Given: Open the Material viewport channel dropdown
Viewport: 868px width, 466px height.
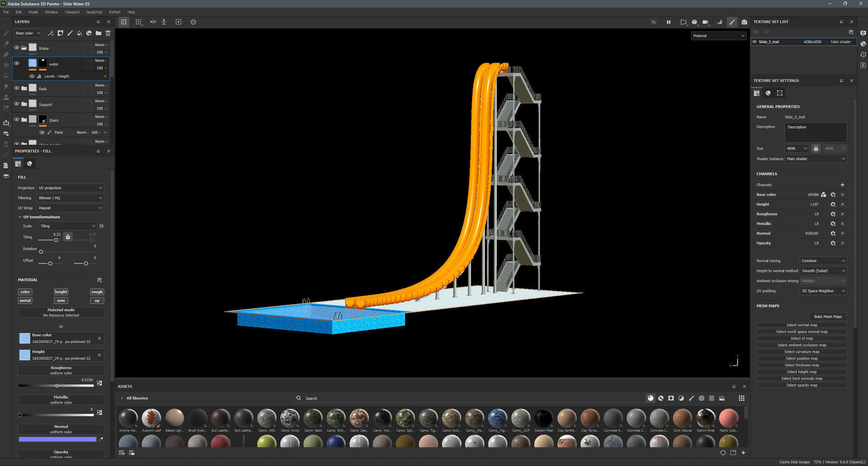Looking at the screenshot, I should [718, 36].
